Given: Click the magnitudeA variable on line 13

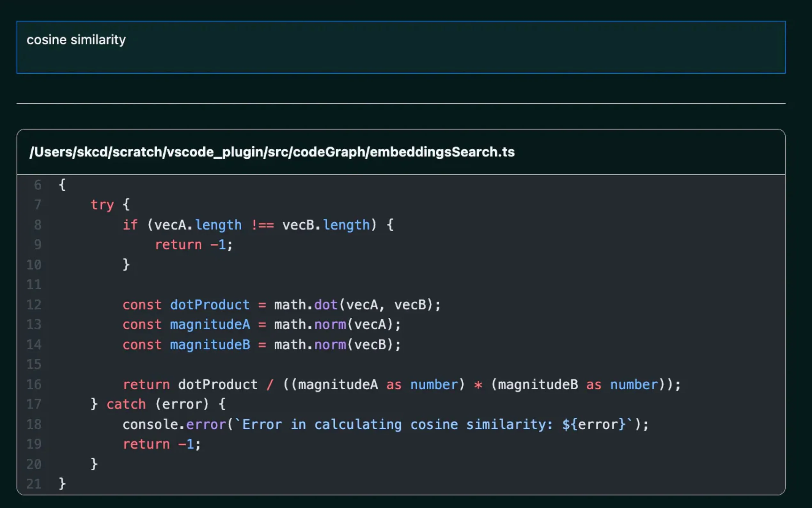Looking at the screenshot, I should [210, 325].
